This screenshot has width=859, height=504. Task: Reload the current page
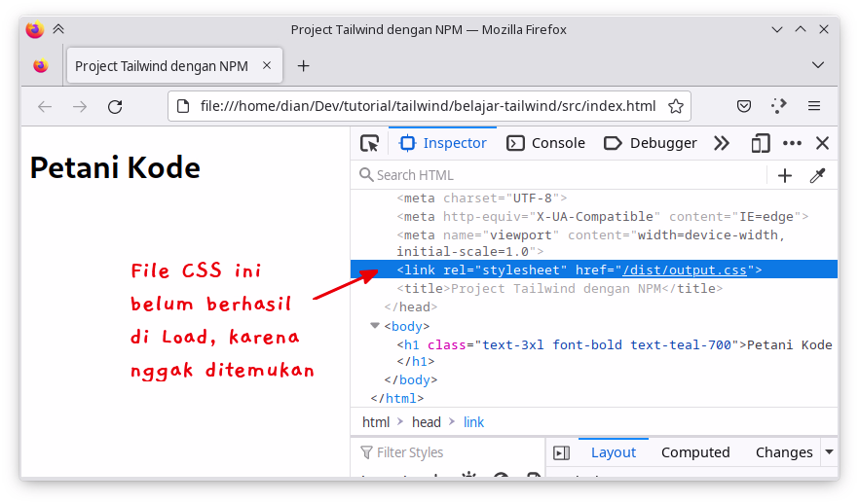tap(115, 106)
